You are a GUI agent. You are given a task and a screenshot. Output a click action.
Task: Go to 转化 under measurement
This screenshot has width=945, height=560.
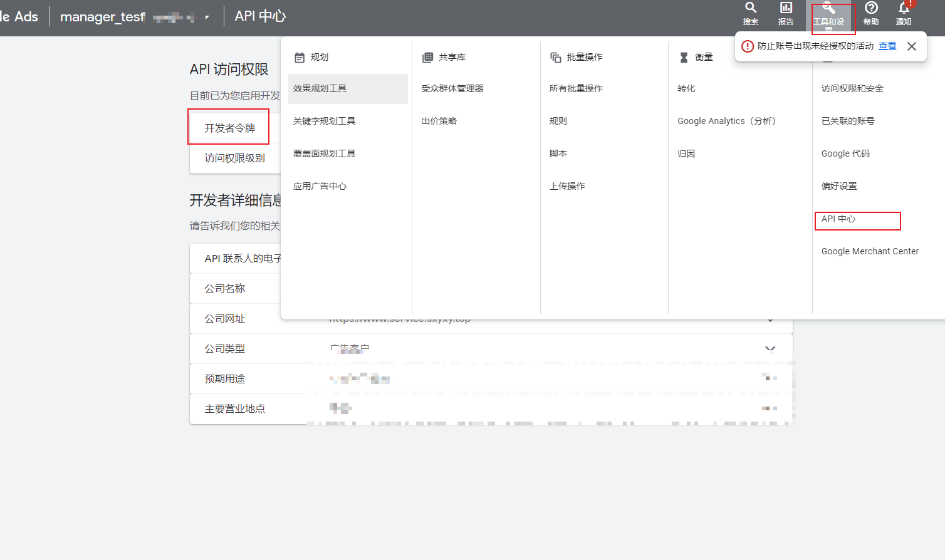686,88
